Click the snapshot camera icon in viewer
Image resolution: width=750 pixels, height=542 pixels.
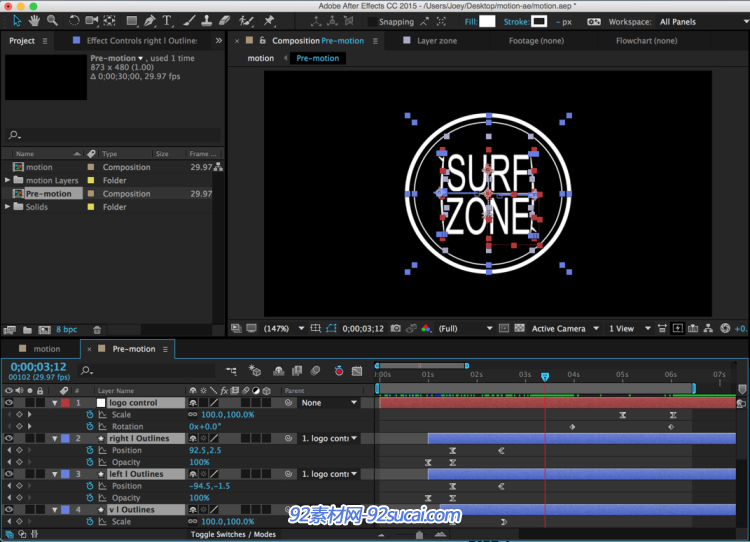(x=396, y=328)
